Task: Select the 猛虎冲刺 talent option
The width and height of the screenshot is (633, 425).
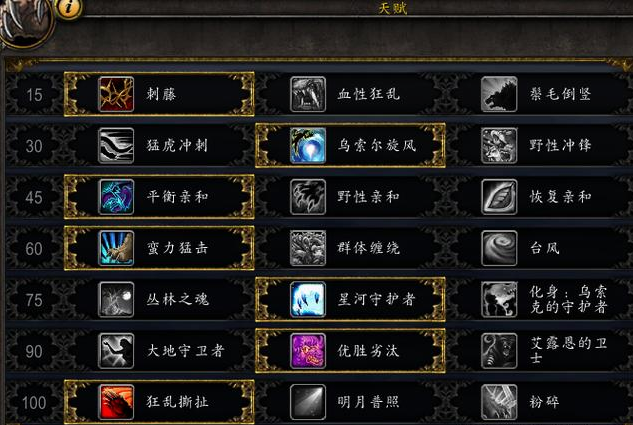Action: coord(159,145)
